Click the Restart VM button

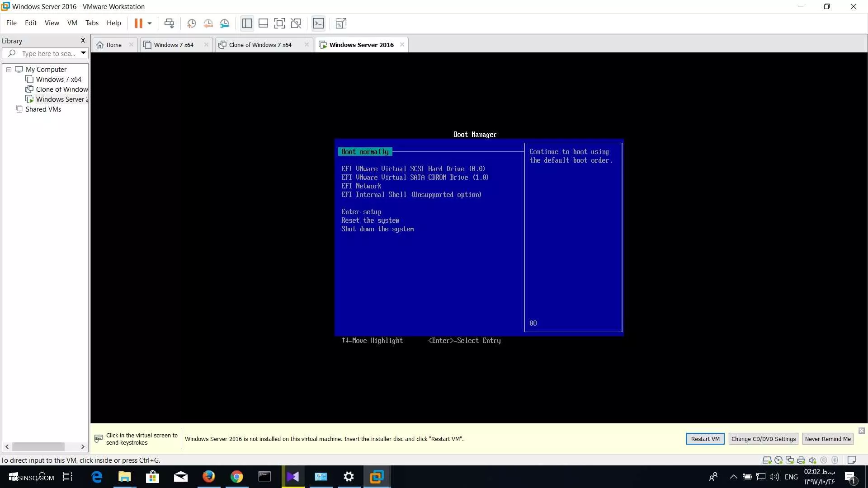point(705,439)
